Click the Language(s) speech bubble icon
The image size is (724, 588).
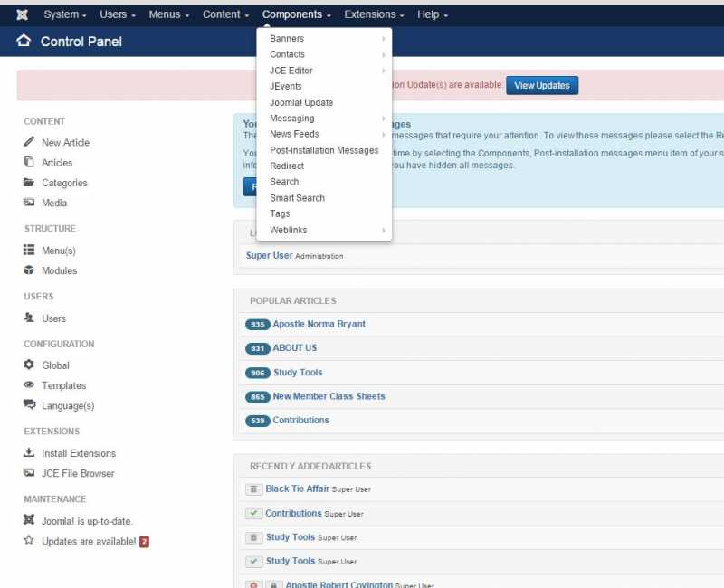coord(29,404)
